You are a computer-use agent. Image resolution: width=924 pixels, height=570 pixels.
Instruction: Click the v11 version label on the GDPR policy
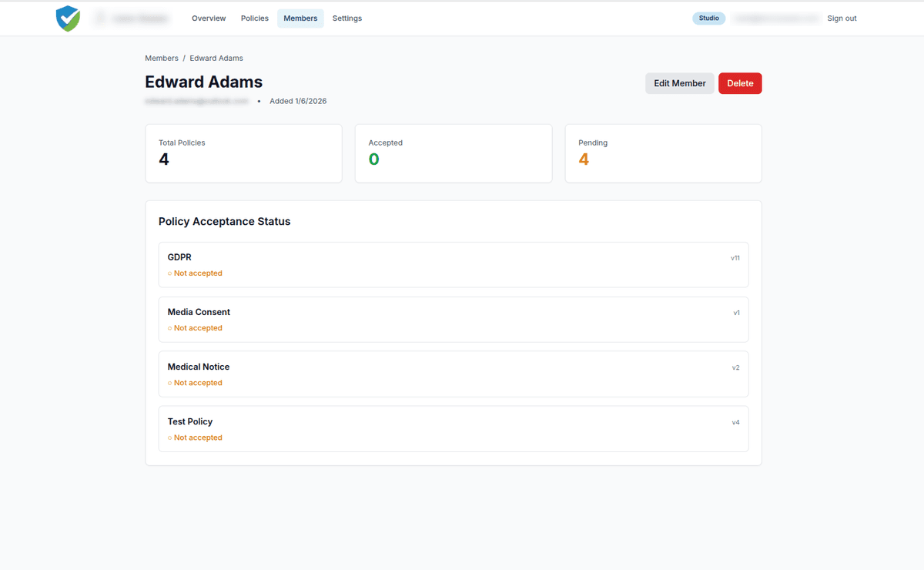[735, 257]
